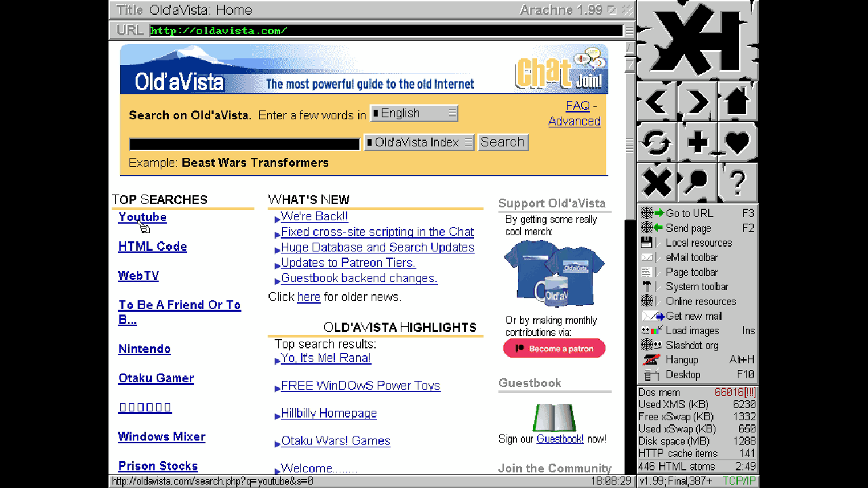Select Go to URL menu entry
Viewport: 868px width, 488px height.
click(x=697, y=213)
